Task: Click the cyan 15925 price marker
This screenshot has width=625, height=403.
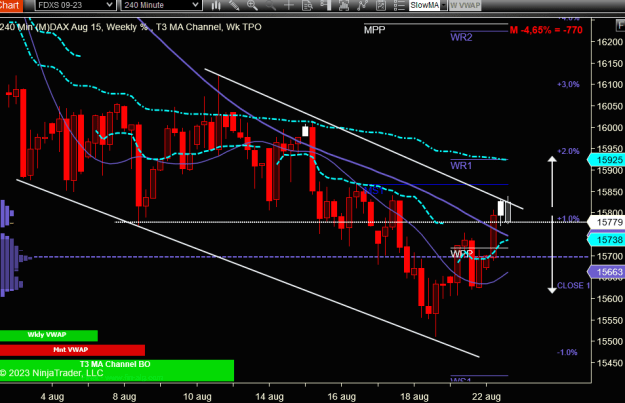Action: [606, 160]
